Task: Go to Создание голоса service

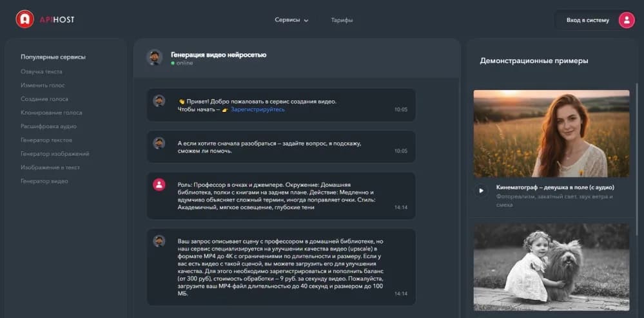Action: (44, 99)
